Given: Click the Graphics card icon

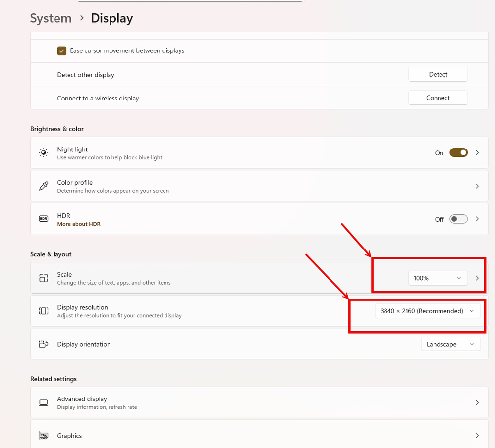Looking at the screenshot, I should click(x=44, y=436).
